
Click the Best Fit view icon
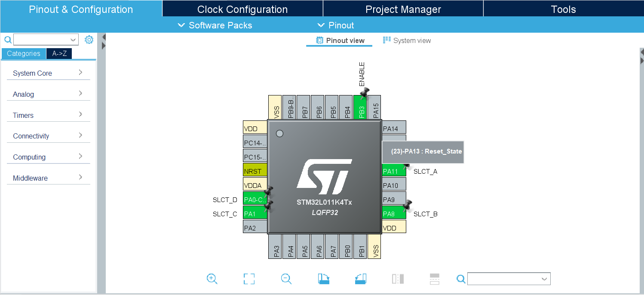coord(248,279)
